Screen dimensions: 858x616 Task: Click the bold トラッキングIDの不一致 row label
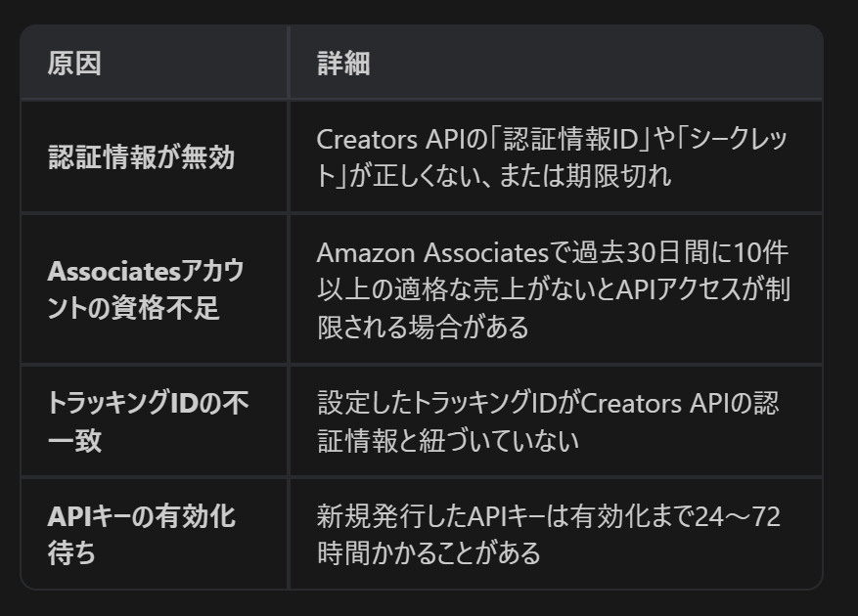147,421
